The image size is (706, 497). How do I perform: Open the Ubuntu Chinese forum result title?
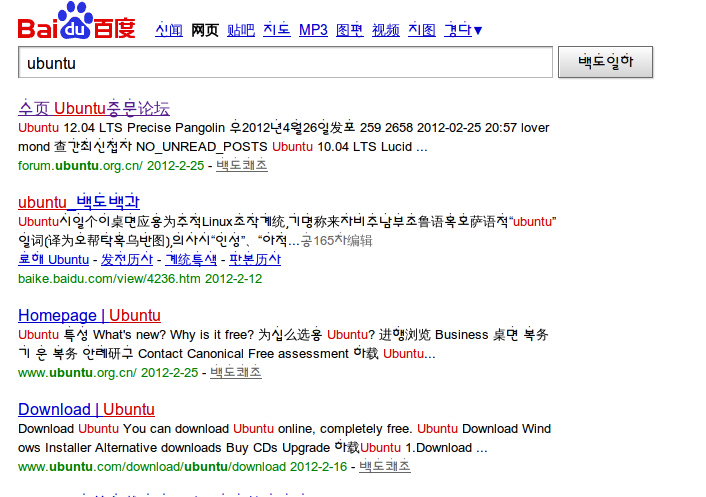94,108
